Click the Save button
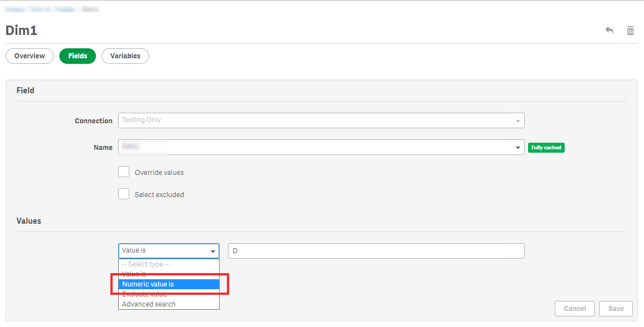 pos(616,309)
